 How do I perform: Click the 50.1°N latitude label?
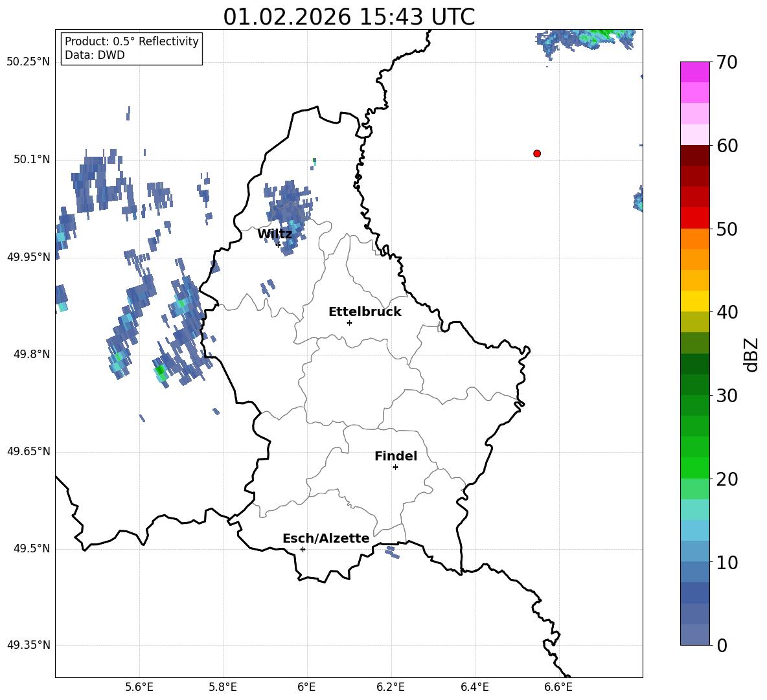[x=32, y=160]
